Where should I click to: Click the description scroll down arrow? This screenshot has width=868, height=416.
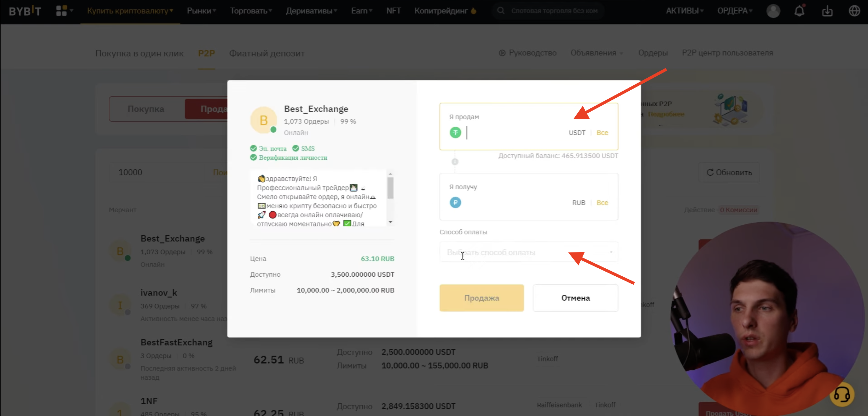(x=390, y=222)
